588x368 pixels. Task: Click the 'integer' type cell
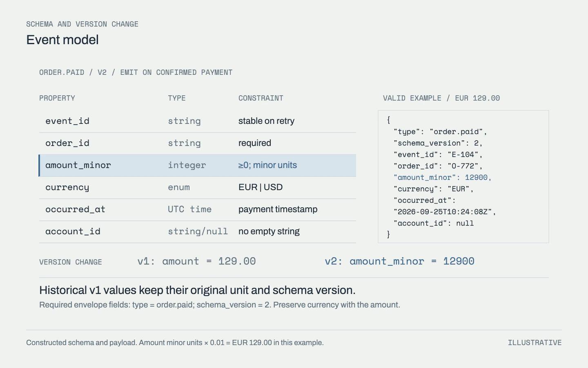tap(187, 165)
